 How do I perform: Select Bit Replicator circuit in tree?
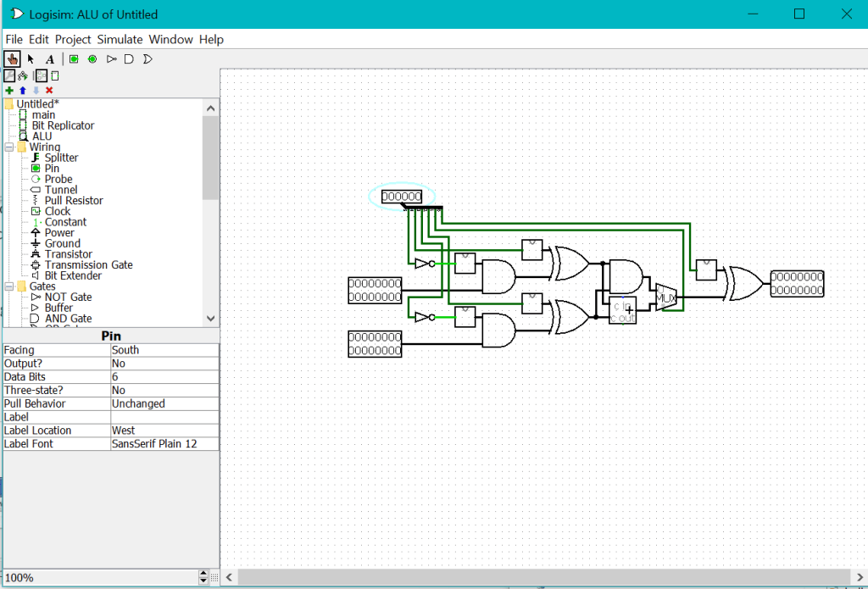point(63,125)
